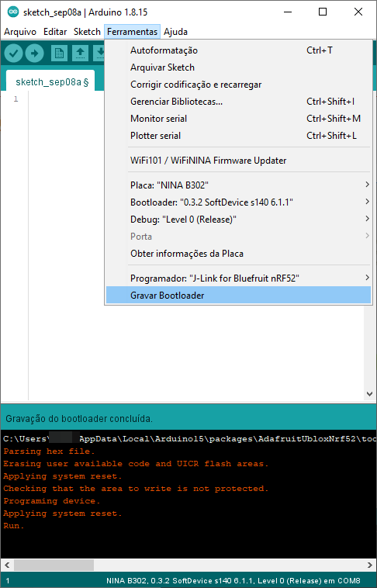Image resolution: width=377 pixels, height=588 pixels.
Task: Launch Monitor serial
Action: coord(238,119)
